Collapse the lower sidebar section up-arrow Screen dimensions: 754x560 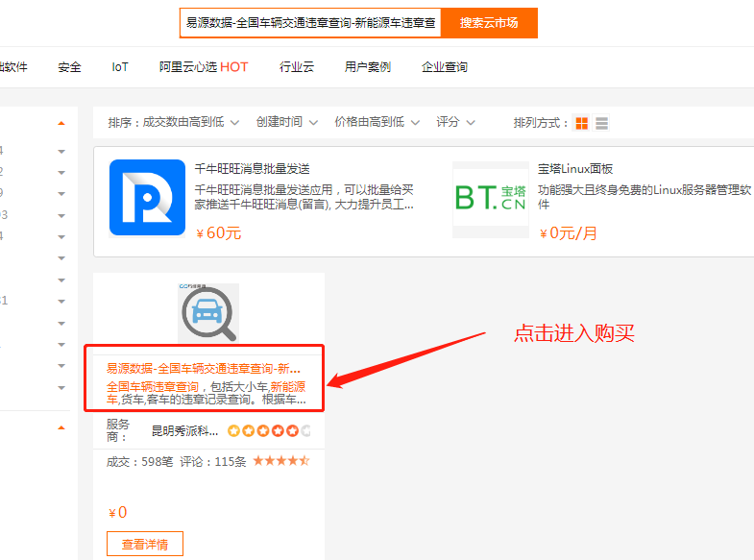point(61,427)
